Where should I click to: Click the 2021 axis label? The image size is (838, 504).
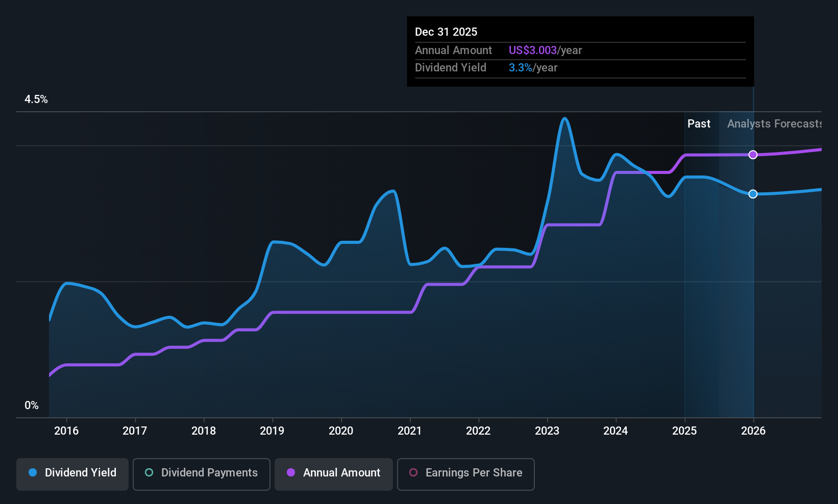coord(410,431)
